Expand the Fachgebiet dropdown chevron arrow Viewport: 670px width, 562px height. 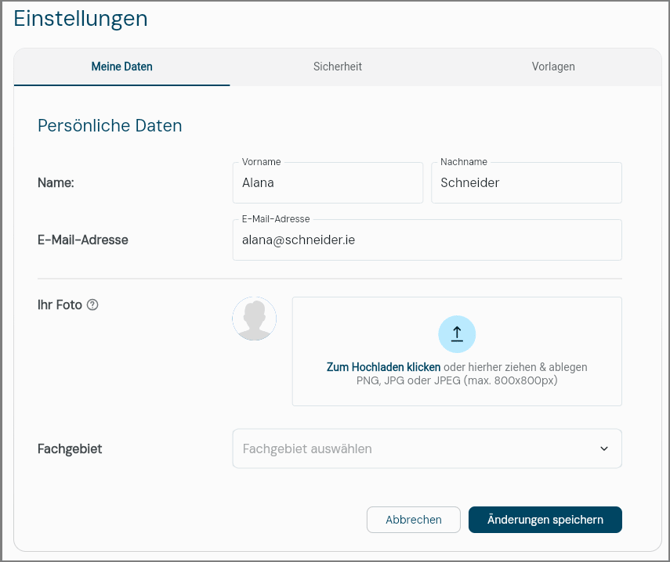click(x=604, y=449)
